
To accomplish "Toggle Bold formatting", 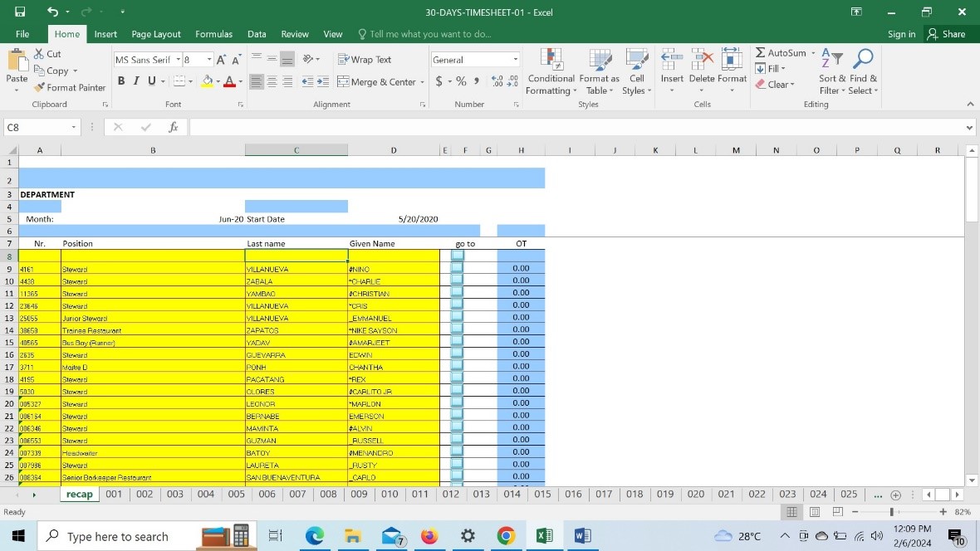I will pyautogui.click(x=122, y=81).
